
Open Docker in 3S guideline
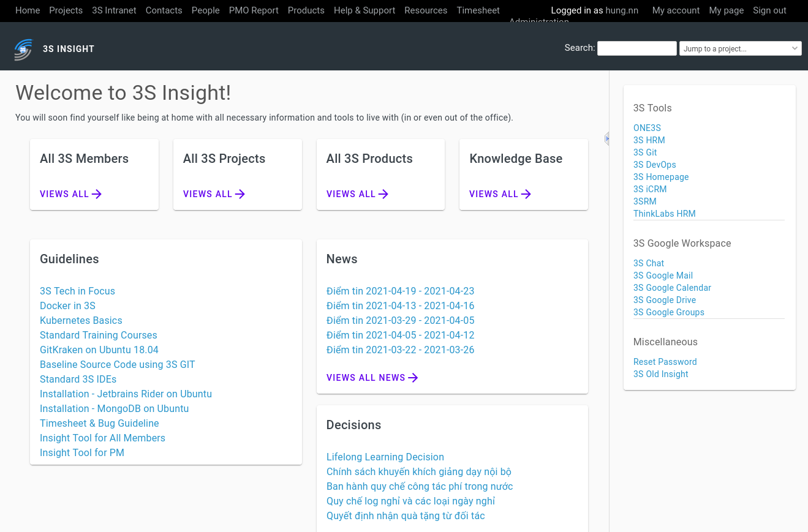(67, 305)
